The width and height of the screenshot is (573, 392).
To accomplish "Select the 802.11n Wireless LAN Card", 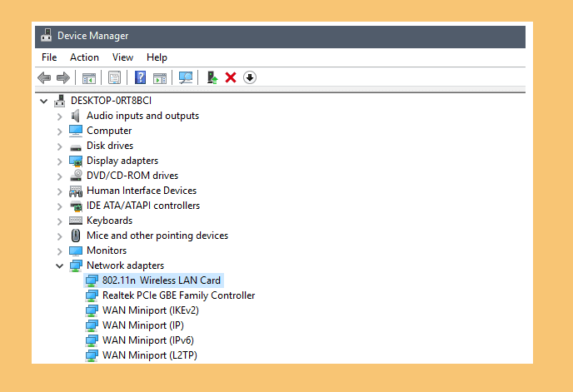I will coord(161,280).
